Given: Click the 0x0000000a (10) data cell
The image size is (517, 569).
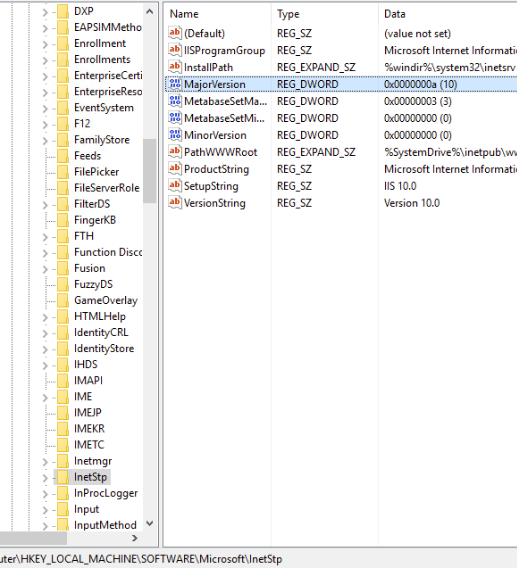Looking at the screenshot, I should [420, 84].
